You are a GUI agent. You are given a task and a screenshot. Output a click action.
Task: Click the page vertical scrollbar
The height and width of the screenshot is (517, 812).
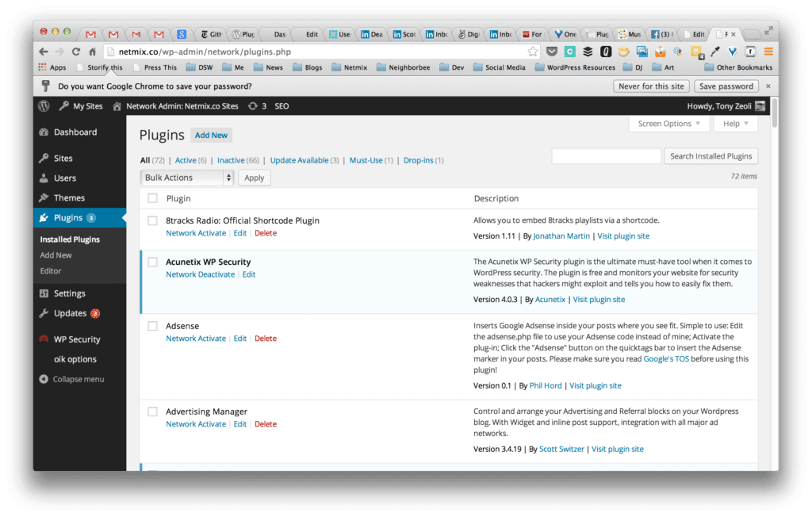774,113
